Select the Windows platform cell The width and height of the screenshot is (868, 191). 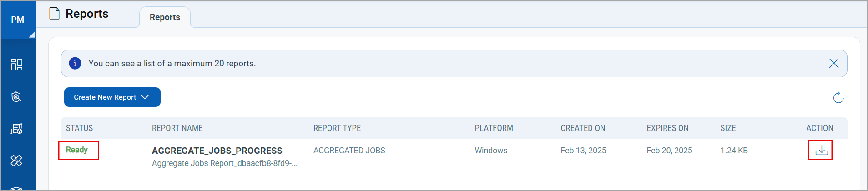click(491, 151)
